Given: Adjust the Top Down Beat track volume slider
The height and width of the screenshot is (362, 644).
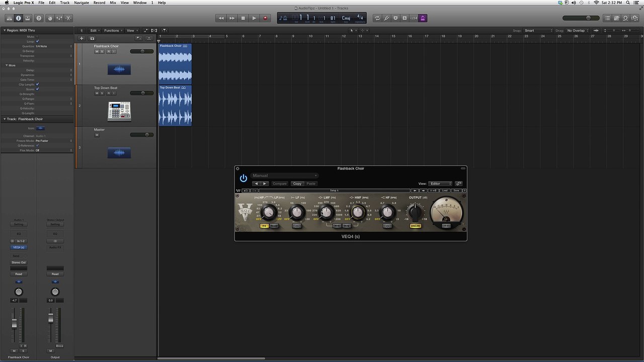Looking at the screenshot, I should point(142,93).
